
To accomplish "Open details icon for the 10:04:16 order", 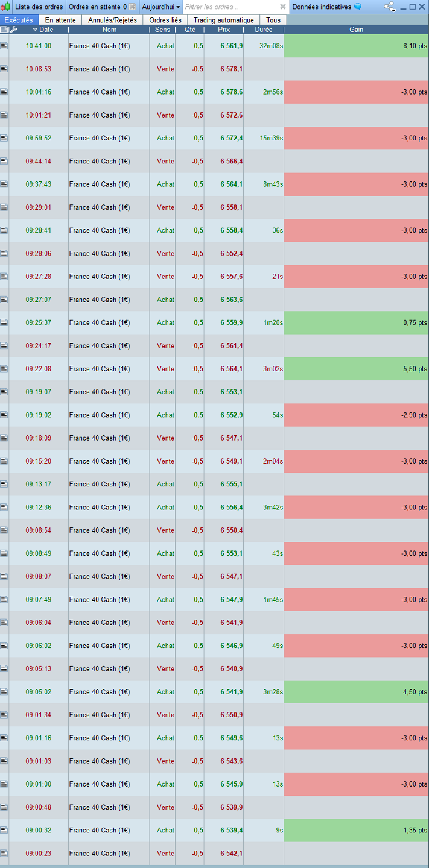I will click(4, 92).
